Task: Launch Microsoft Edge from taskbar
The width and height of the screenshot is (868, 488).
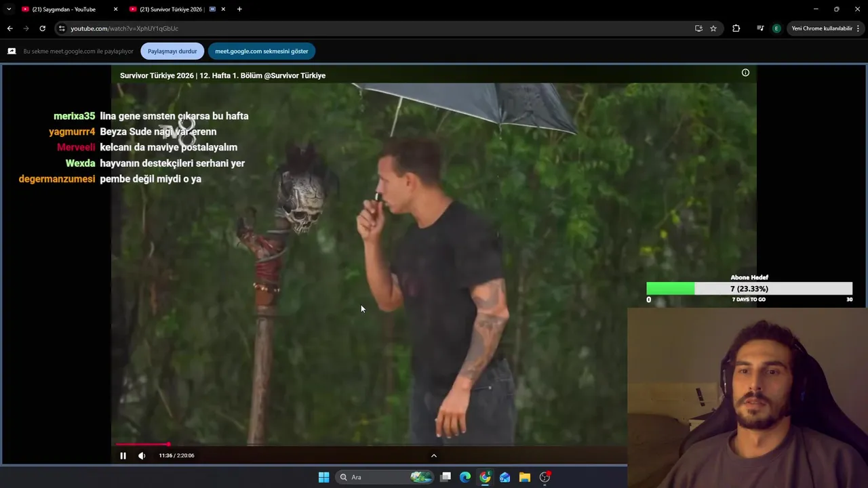Action: click(465, 477)
